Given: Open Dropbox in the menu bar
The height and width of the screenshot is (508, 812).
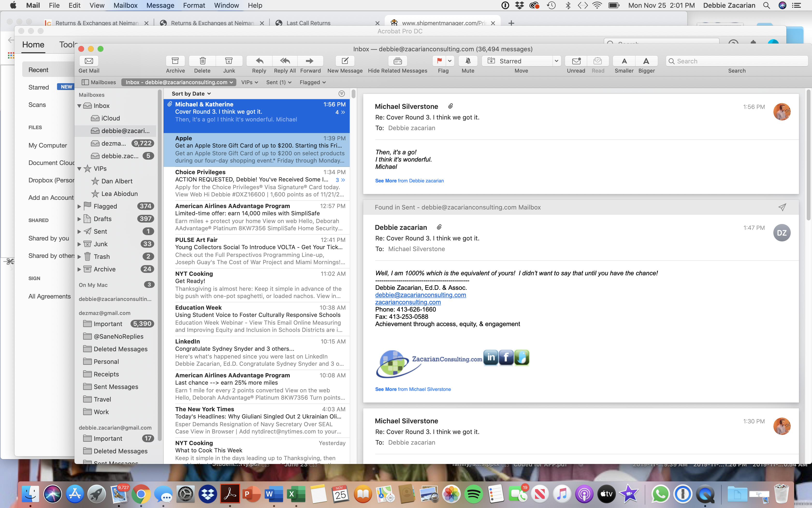Looking at the screenshot, I should click(x=519, y=5).
